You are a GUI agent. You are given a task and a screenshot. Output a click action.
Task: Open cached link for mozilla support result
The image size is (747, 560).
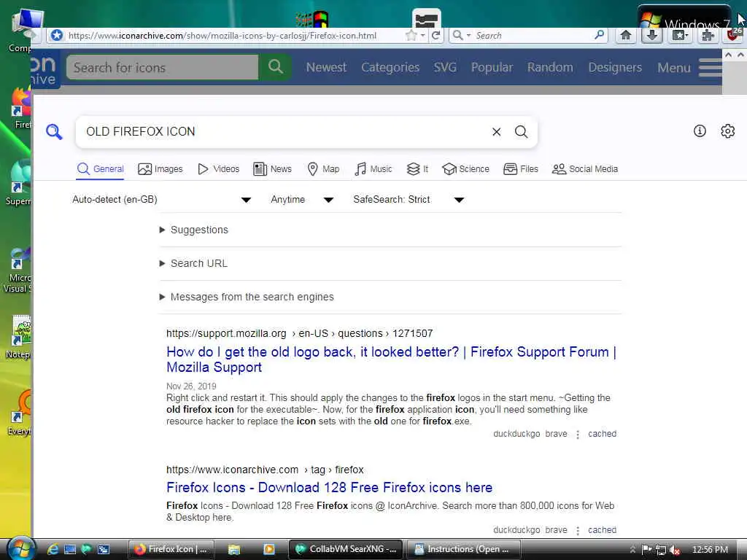tap(602, 434)
